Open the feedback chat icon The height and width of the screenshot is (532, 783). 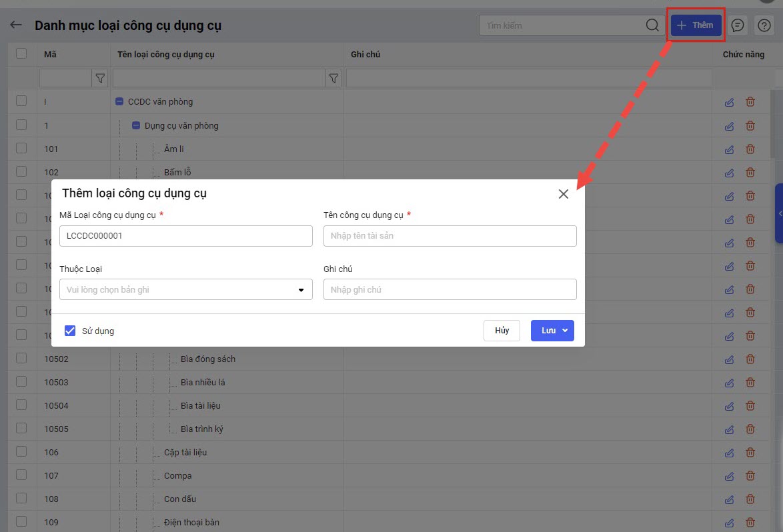(737, 25)
